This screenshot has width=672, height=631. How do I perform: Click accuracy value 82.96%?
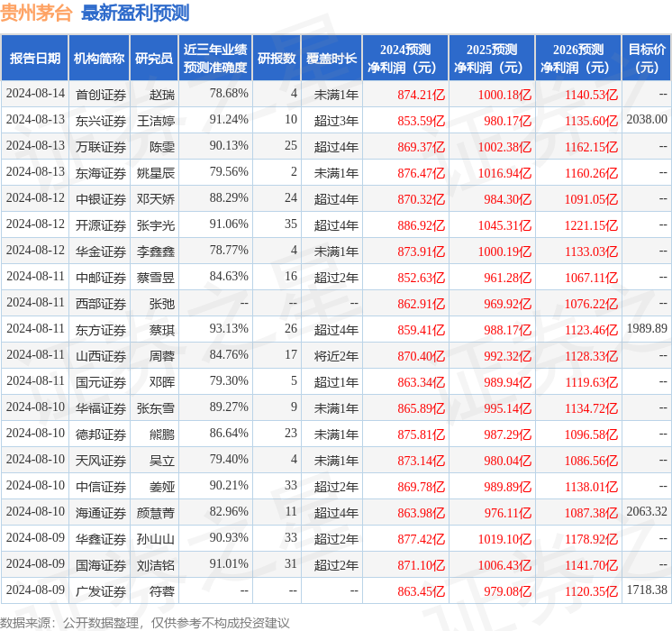click(229, 512)
